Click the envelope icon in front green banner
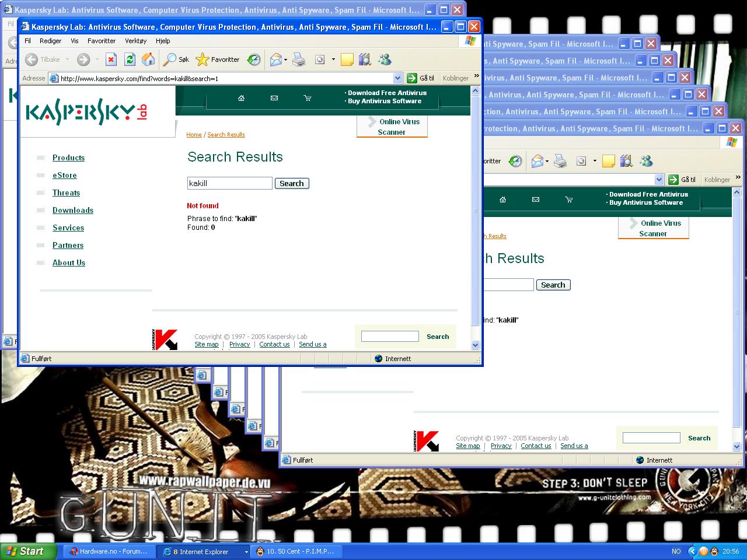747x560 pixels. click(274, 98)
